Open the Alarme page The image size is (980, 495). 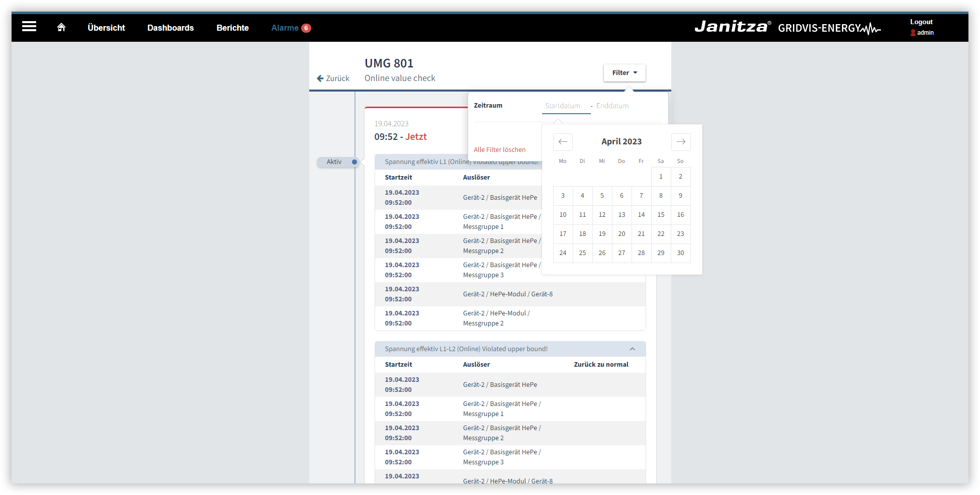(286, 28)
